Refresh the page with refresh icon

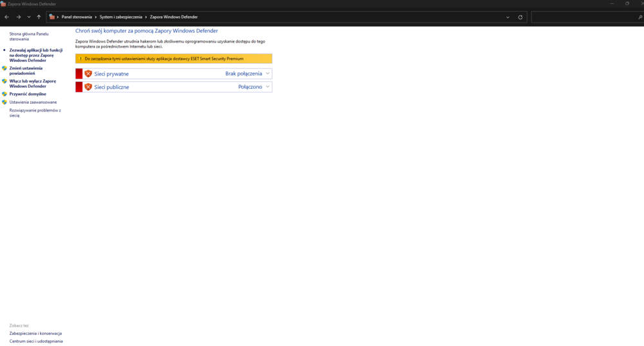(x=520, y=17)
